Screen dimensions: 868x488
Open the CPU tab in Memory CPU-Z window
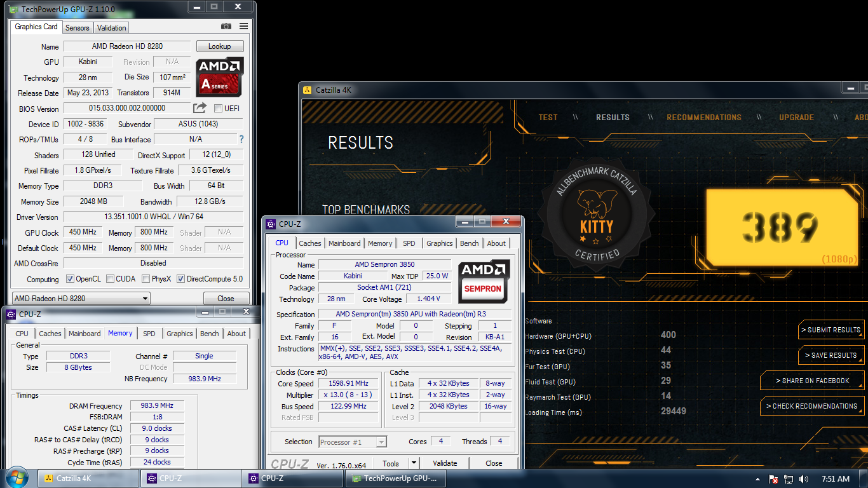[x=22, y=334]
